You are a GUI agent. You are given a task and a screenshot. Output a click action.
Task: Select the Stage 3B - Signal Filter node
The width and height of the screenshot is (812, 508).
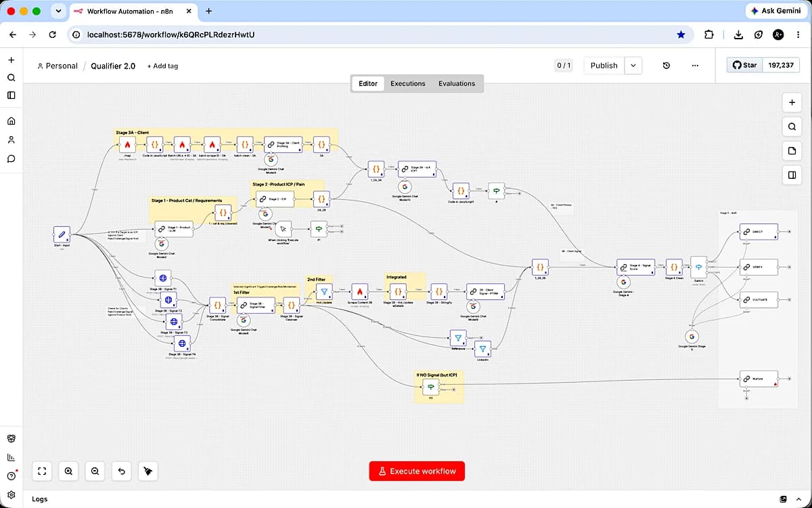tap(256, 305)
